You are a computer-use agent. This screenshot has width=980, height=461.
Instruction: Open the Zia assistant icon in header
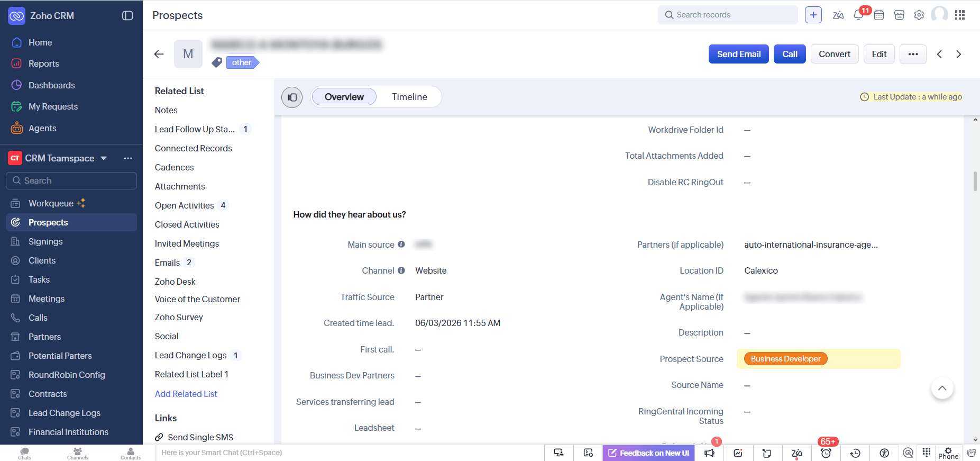click(838, 15)
